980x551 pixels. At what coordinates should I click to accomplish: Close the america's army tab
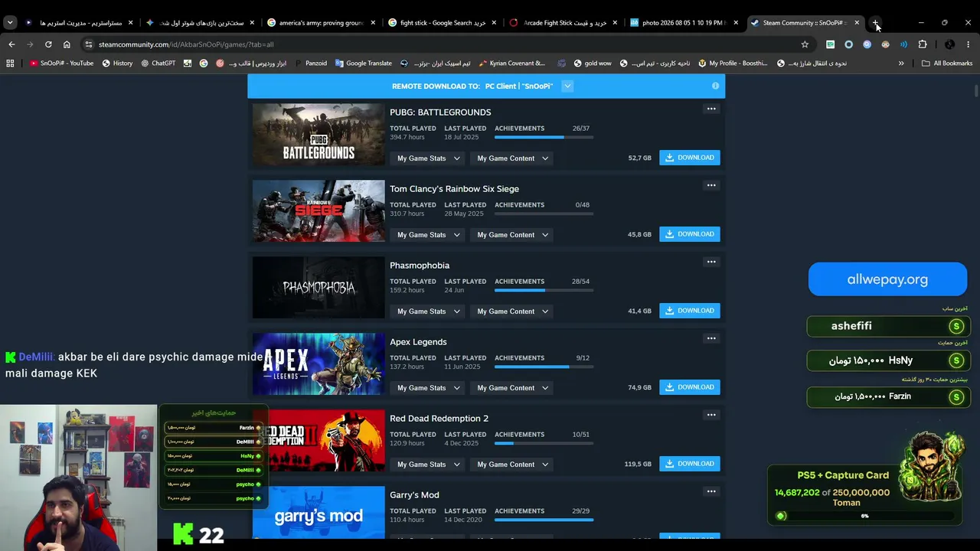coord(373,23)
